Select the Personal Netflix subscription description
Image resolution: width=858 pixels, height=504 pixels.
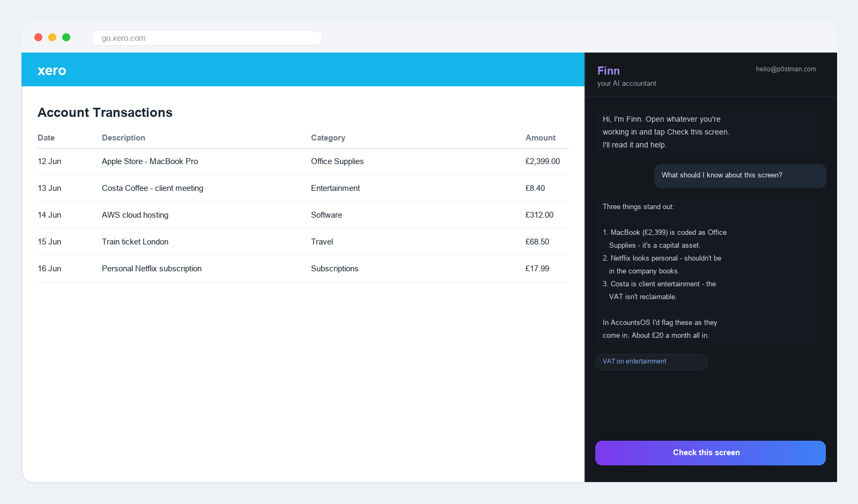click(152, 269)
